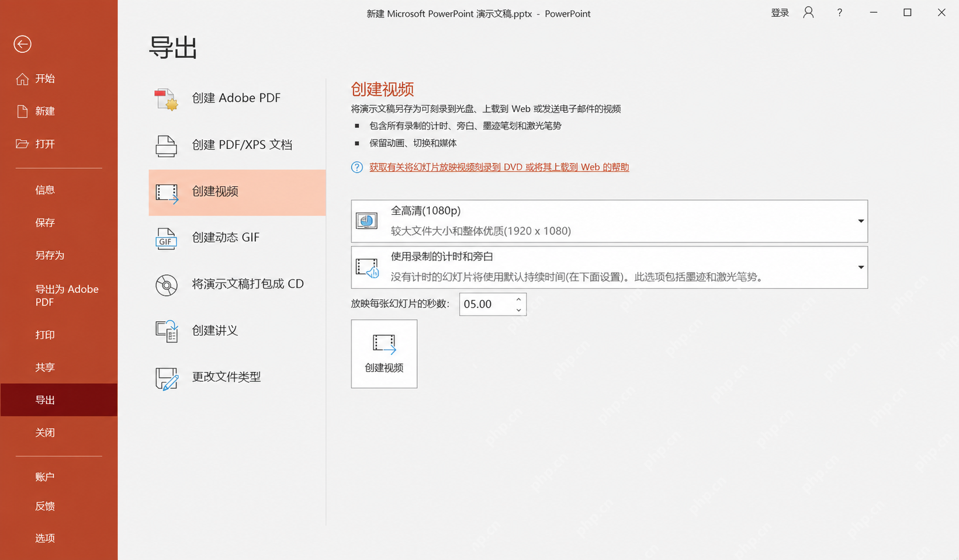Select 导出 in the left sidebar
959x560 pixels.
[58, 400]
